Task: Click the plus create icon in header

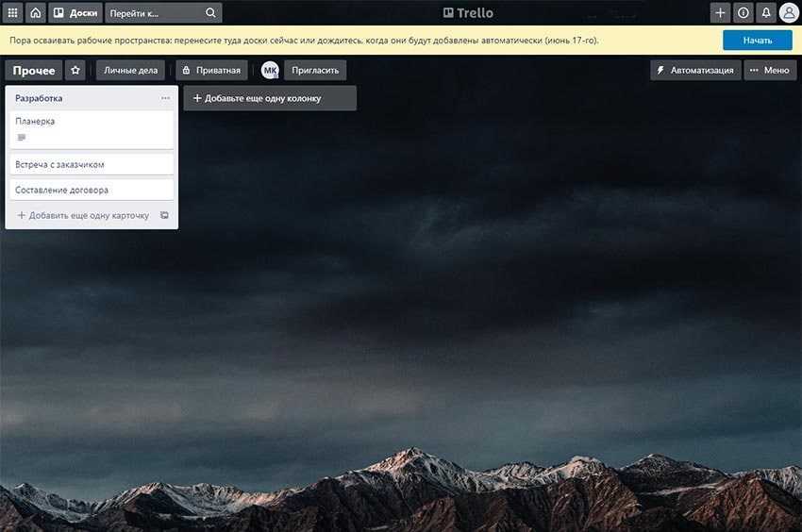Action: (x=721, y=13)
